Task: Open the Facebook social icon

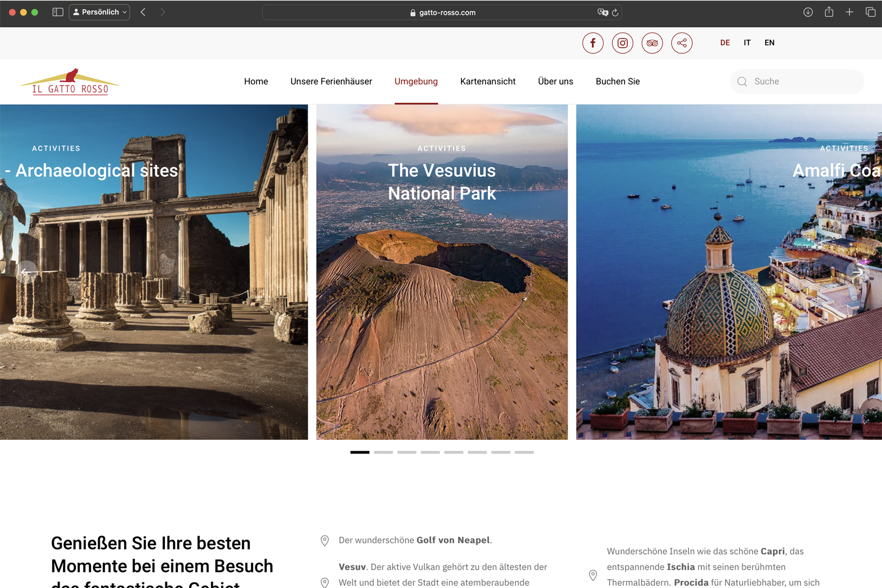Action: (593, 43)
